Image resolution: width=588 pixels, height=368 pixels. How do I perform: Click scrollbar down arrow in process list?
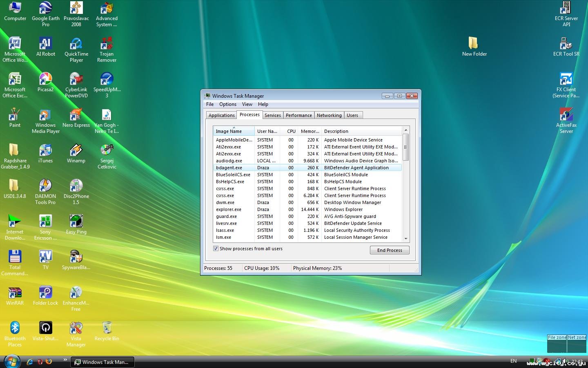pos(405,238)
